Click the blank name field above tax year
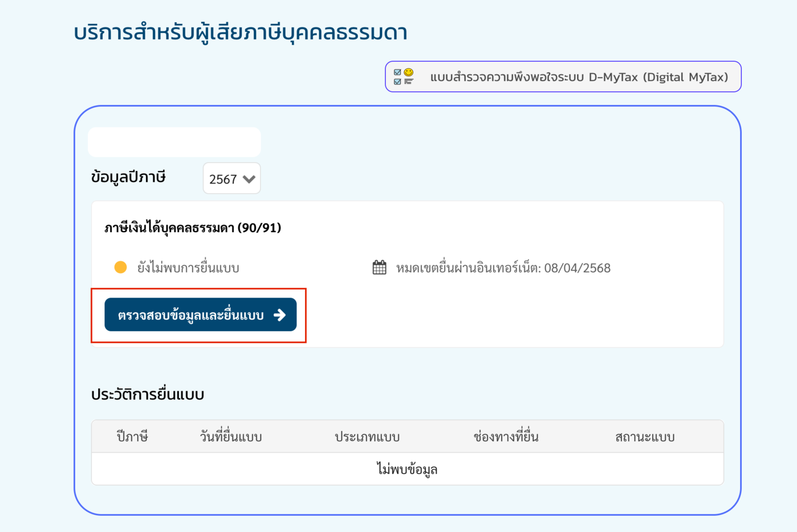The height and width of the screenshot is (532, 797). click(x=174, y=142)
